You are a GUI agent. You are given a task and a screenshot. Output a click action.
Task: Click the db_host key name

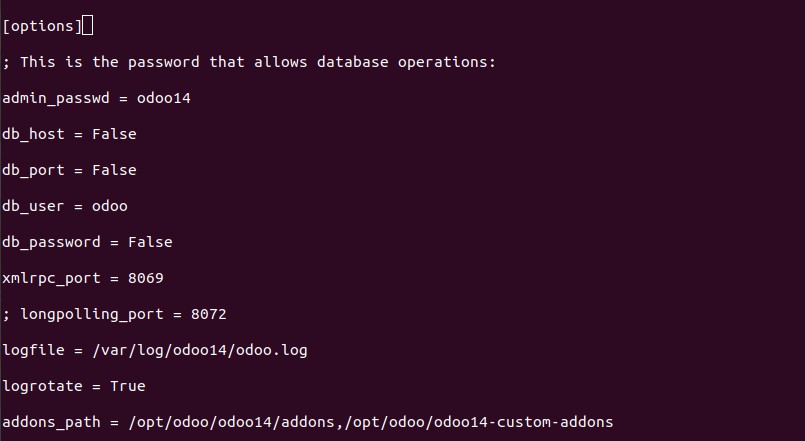click(33, 134)
